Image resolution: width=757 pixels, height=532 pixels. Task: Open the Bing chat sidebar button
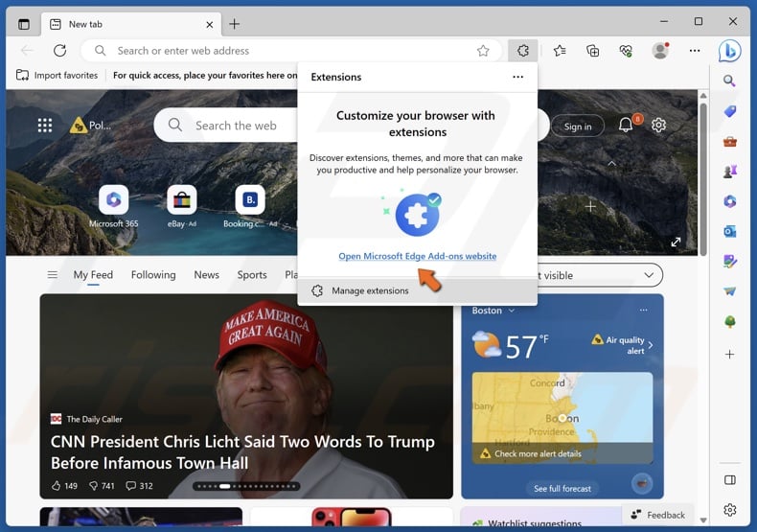pyautogui.click(x=729, y=51)
